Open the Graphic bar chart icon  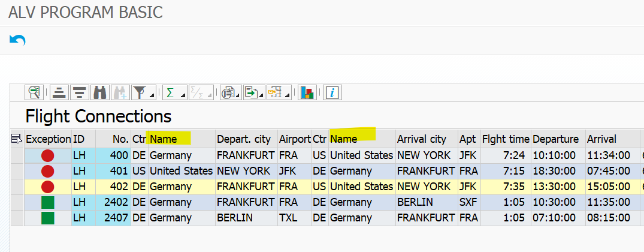pyautogui.click(x=307, y=92)
